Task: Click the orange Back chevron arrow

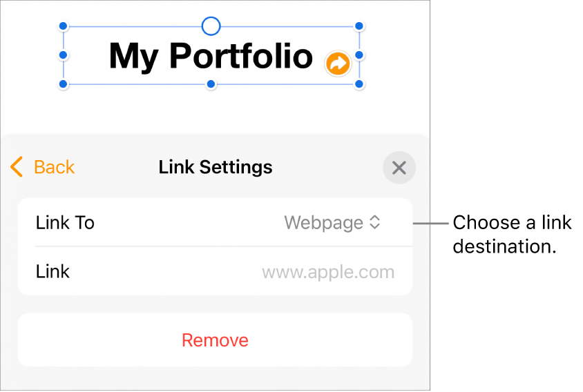Action: pos(17,167)
